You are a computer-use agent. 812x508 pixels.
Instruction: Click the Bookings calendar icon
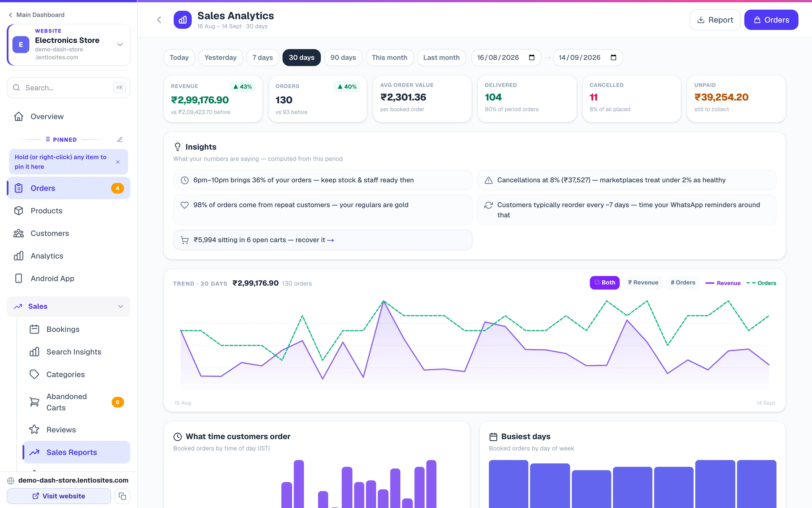[x=35, y=329]
